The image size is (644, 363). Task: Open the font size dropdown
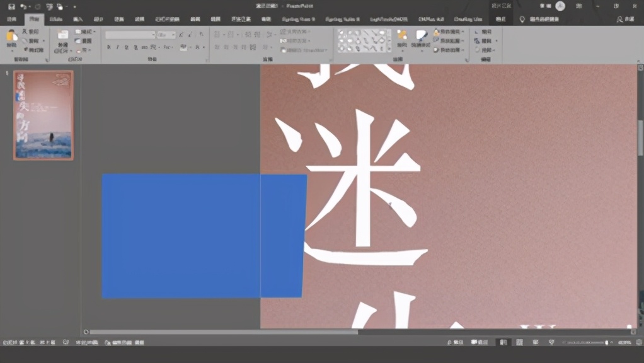point(173,35)
